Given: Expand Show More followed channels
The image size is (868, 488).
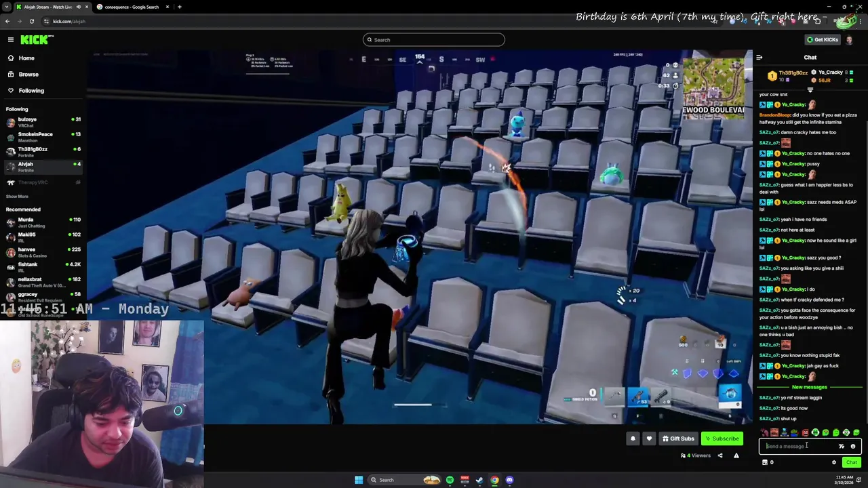Looking at the screenshot, I should point(18,197).
